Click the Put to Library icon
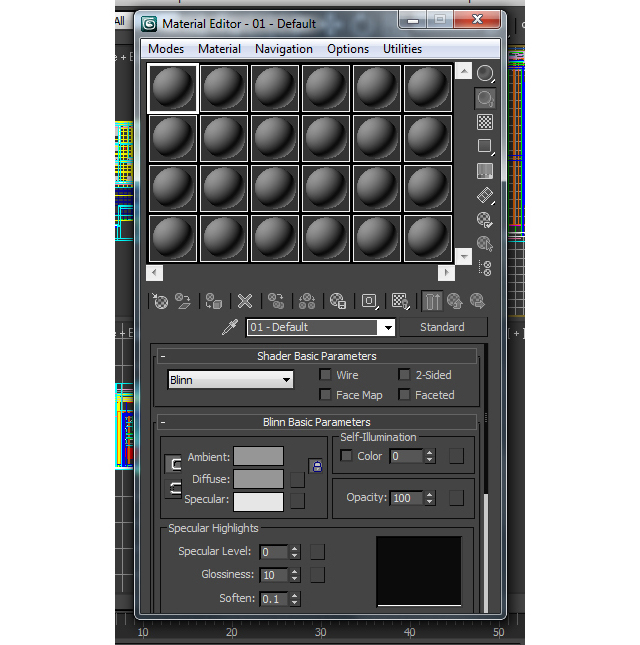Screen dimensions: 640x645 338,301
